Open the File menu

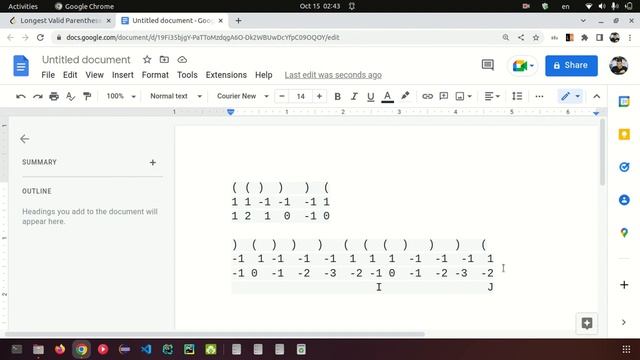[x=48, y=75]
